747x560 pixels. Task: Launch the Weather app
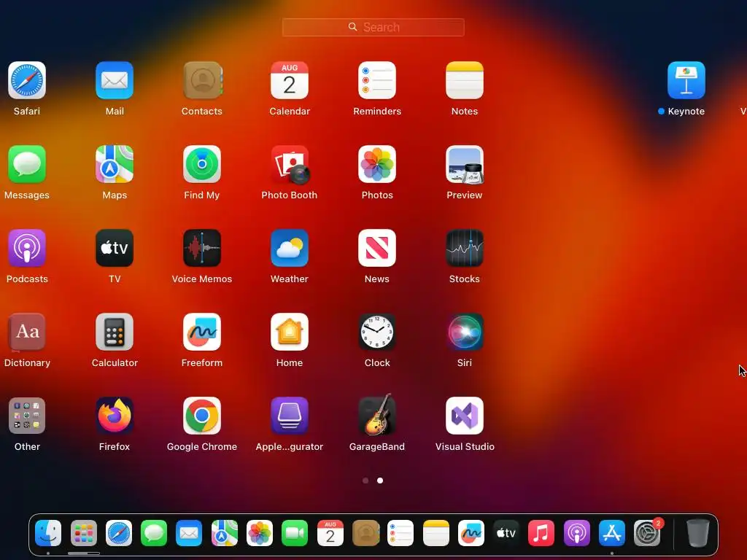coord(290,248)
